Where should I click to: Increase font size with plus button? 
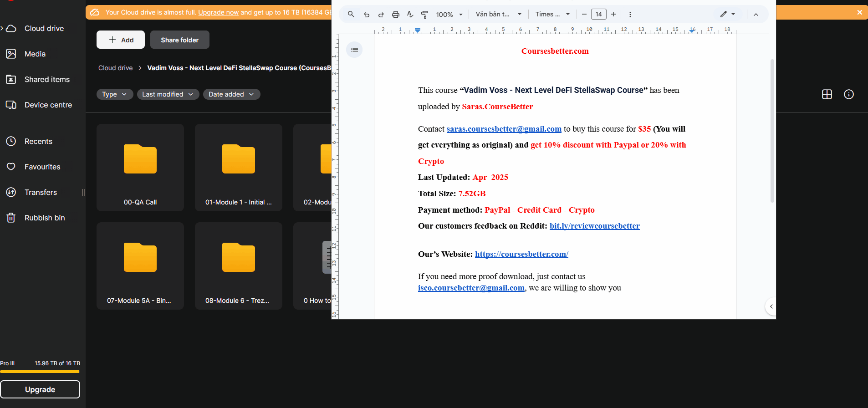point(613,15)
